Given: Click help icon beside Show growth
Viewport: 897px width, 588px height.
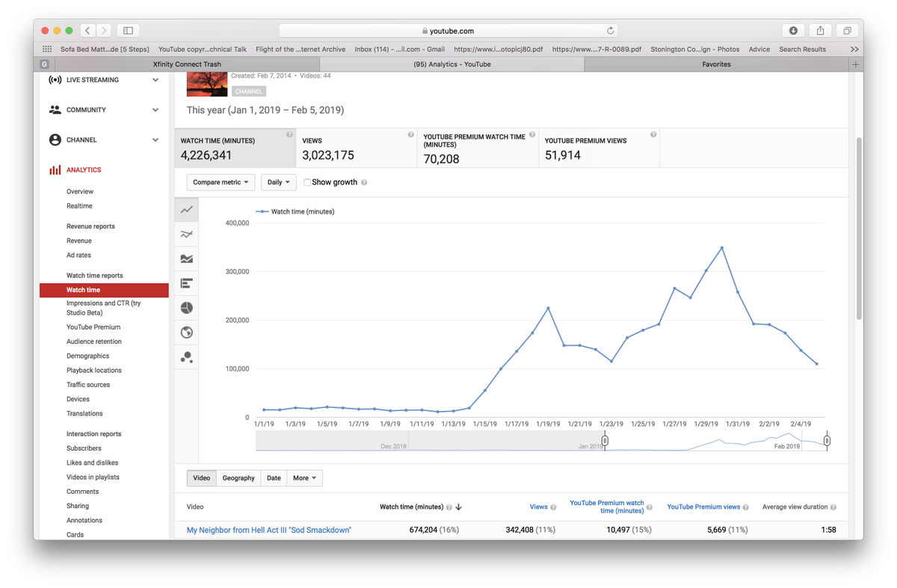Looking at the screenshot, I should pos(364,182).
